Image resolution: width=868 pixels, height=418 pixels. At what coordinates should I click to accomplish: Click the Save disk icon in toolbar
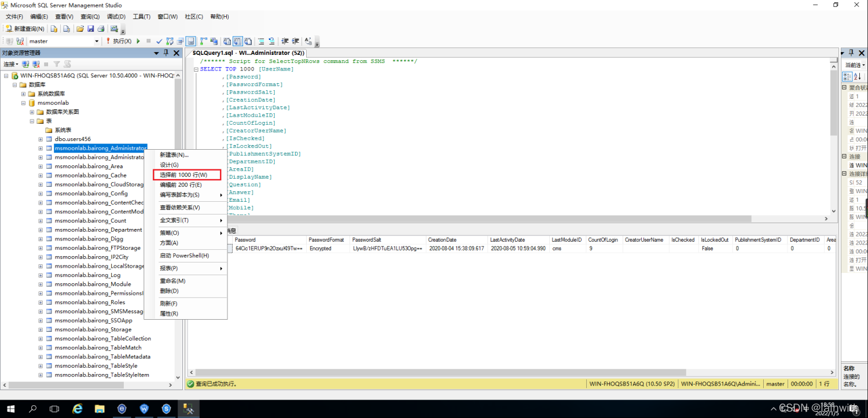coord(91,28)
